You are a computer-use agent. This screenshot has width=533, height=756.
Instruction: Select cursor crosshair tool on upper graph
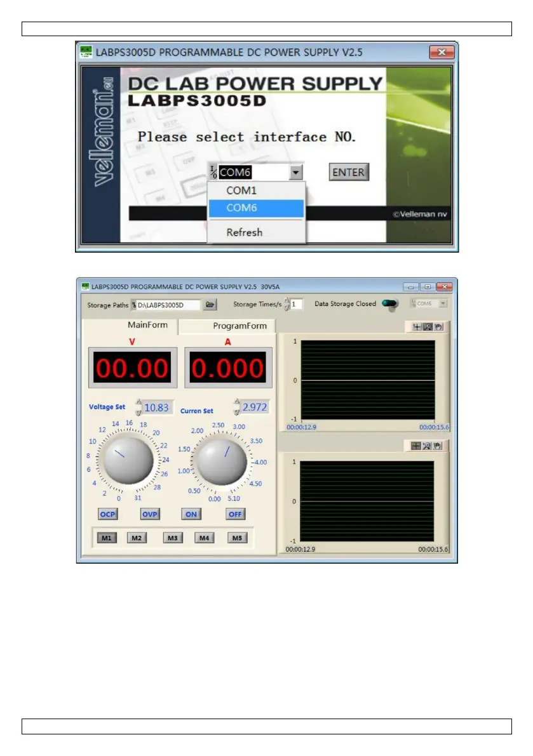417,327
